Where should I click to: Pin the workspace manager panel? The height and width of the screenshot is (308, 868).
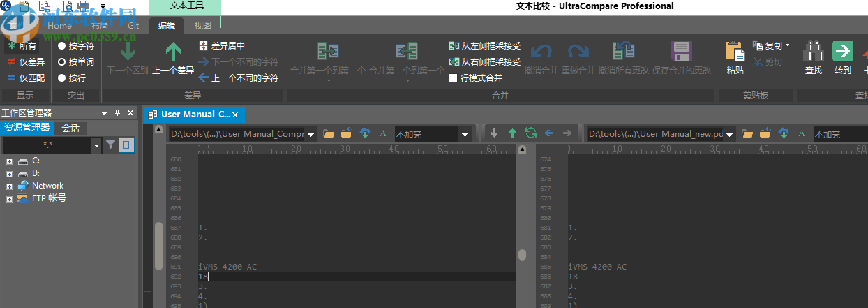(117, 113)
